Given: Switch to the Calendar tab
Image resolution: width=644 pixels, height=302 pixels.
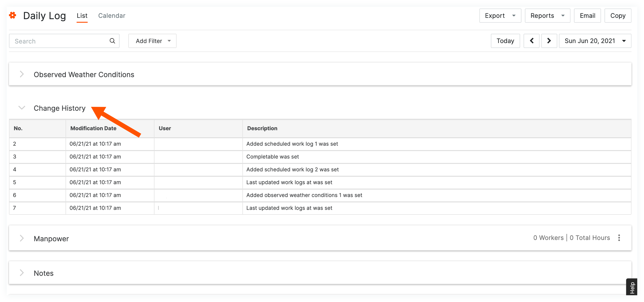Looking at the screenshot, I should 111,16.
